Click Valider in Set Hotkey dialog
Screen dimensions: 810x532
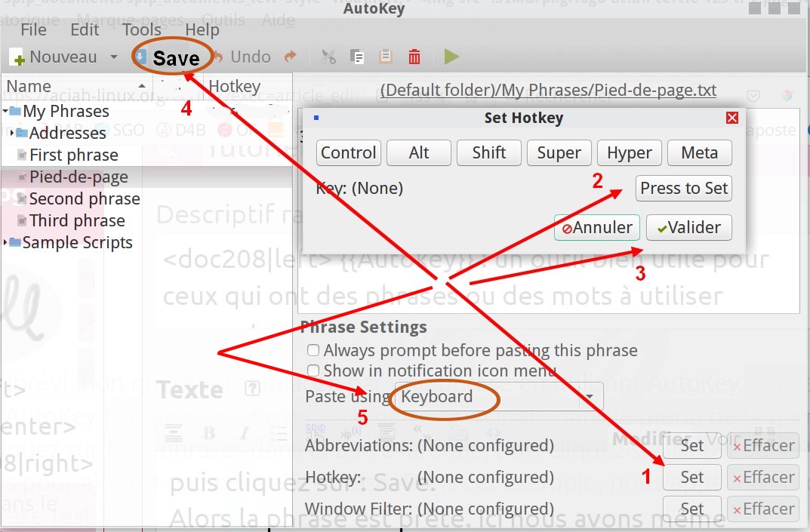[x=689, y=228]
